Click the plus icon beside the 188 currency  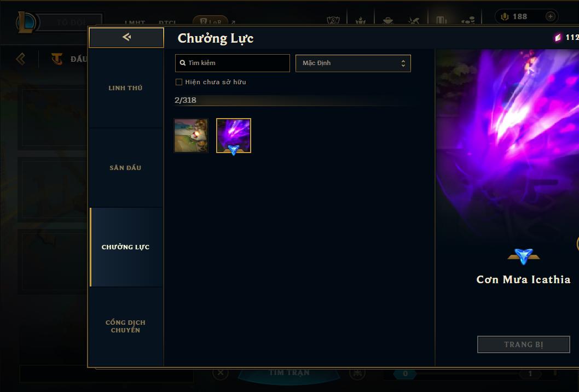pos(550,16)
